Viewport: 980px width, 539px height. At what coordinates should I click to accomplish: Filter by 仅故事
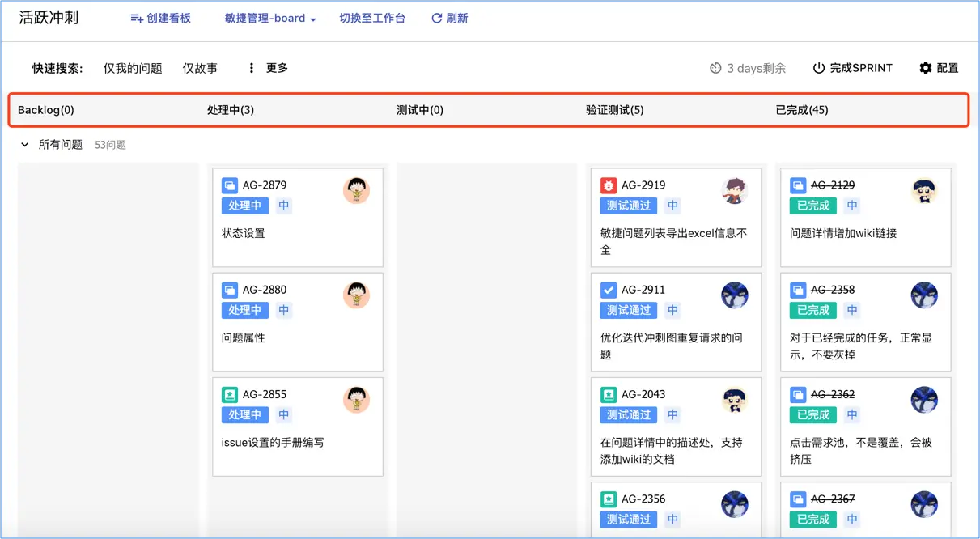(x=200, y=68)
